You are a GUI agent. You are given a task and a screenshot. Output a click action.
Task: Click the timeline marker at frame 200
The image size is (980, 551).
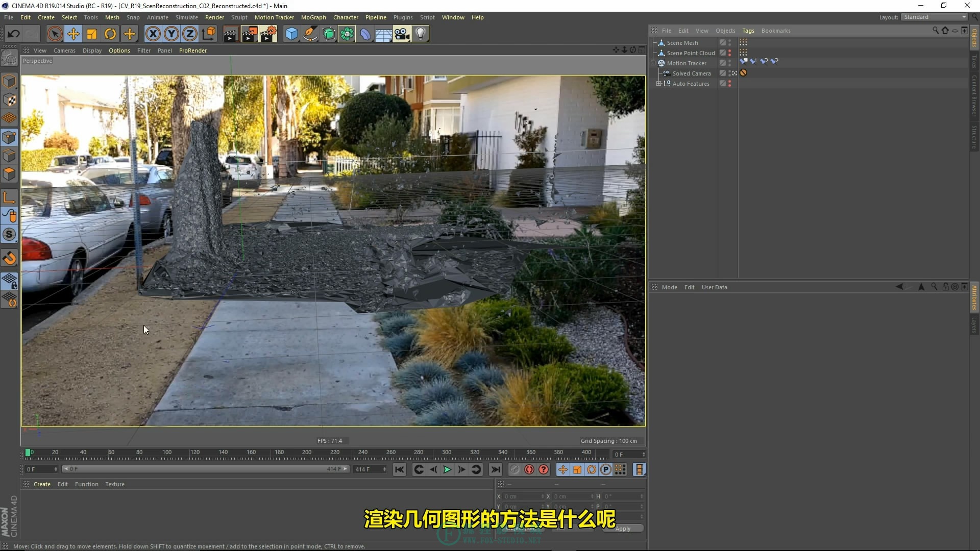point(306,453)
